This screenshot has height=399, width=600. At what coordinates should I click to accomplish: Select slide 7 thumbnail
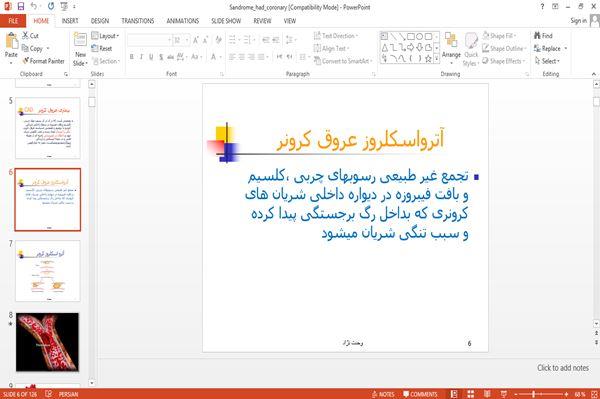tap(48, 271)
